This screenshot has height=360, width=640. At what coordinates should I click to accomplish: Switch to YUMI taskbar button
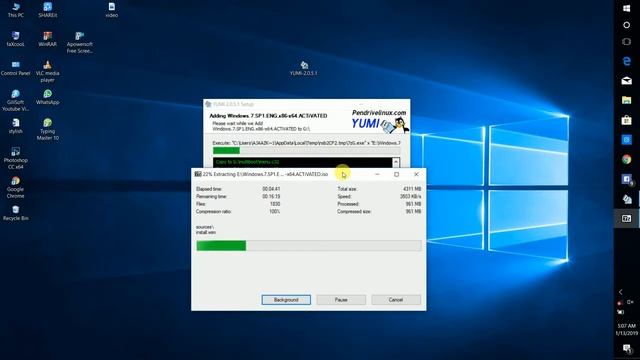[x=627, y=199]
